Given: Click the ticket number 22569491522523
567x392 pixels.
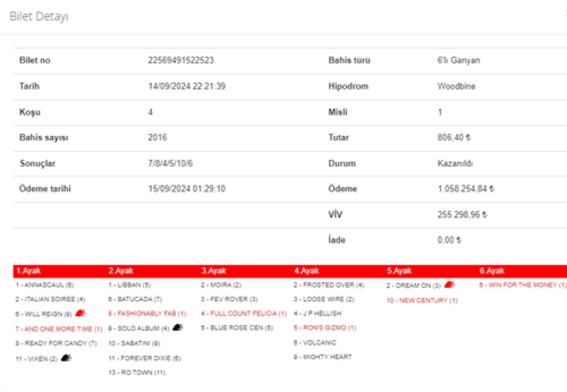Looking at the screenshot, I should click(181, 61).
